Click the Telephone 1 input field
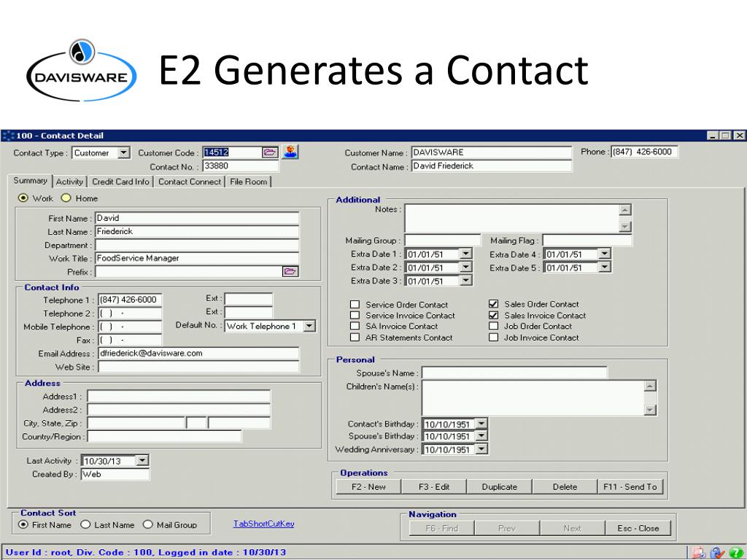 pos(130,300)
